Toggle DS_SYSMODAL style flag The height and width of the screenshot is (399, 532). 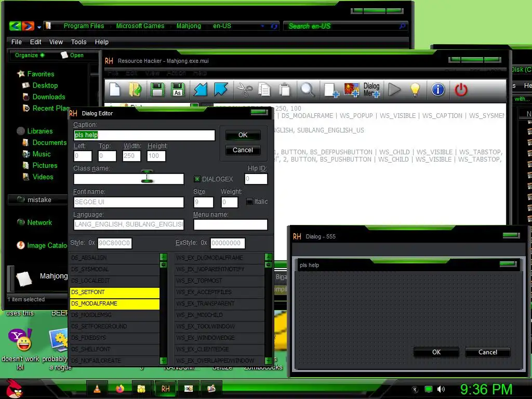click(115, 270)
